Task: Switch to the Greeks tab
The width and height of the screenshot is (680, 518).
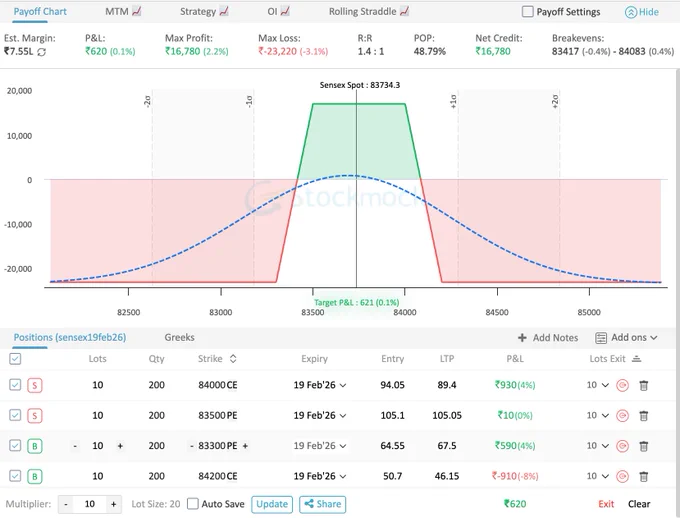Action: [x=180, y=338]
